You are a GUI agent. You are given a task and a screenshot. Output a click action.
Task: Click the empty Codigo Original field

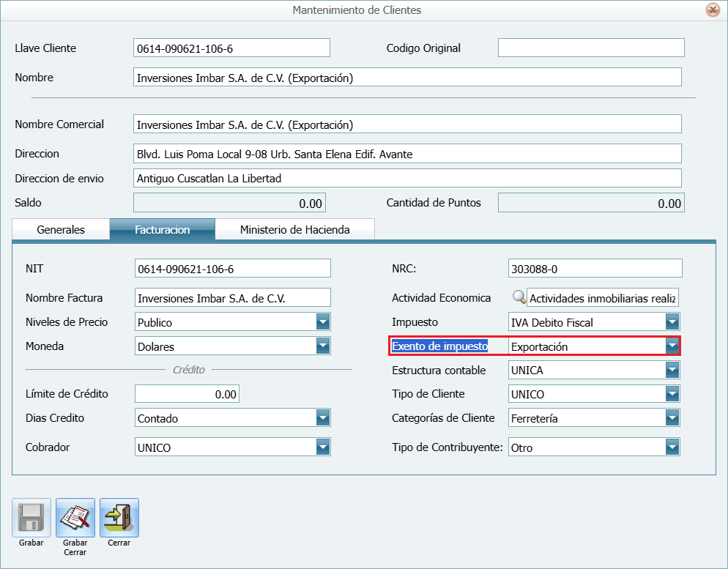[590, 48]
